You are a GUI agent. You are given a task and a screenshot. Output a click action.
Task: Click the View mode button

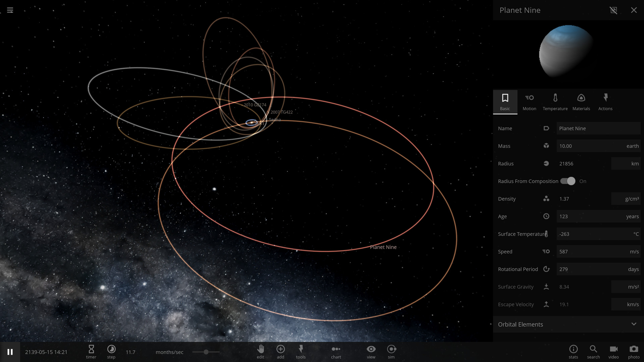point(371,351)
